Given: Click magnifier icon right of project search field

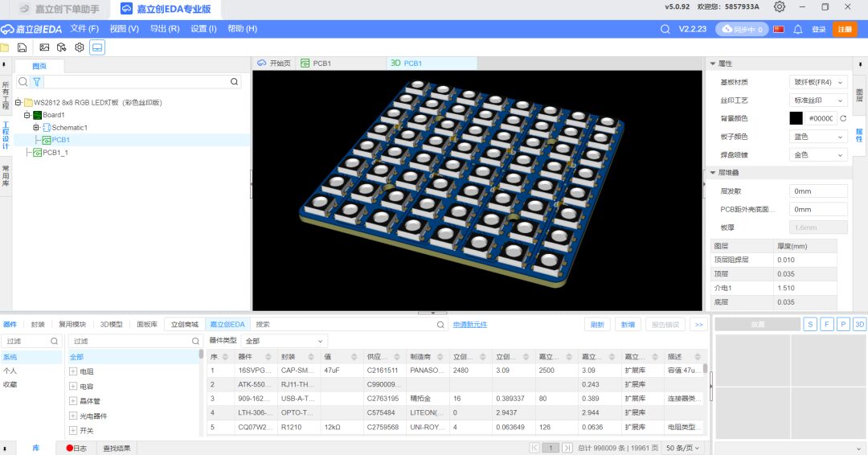Looking at the screenshot, I should click(x=235, y=82).
